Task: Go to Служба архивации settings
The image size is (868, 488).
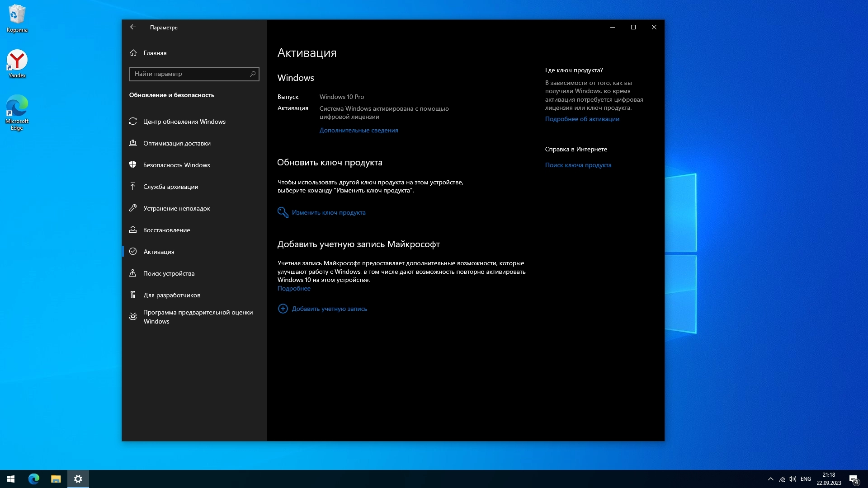Action: pyautogui.click(x=170, y=187)
